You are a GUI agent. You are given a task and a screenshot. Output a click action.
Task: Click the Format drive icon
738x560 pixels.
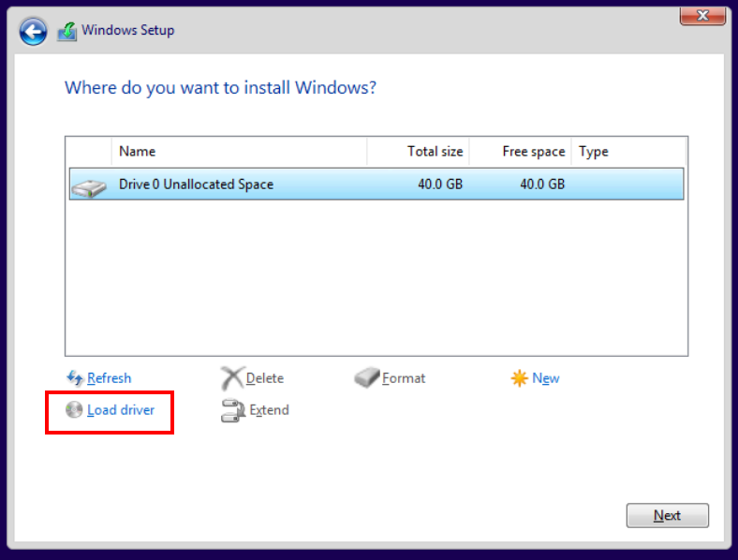point(366,378)
